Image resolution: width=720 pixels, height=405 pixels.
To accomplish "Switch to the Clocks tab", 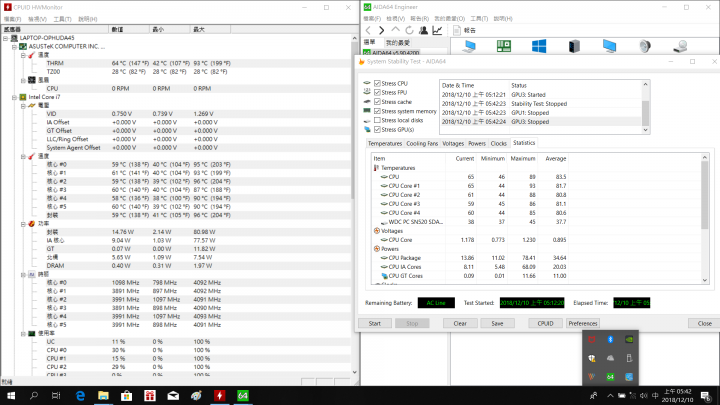I will coord(498,143).
